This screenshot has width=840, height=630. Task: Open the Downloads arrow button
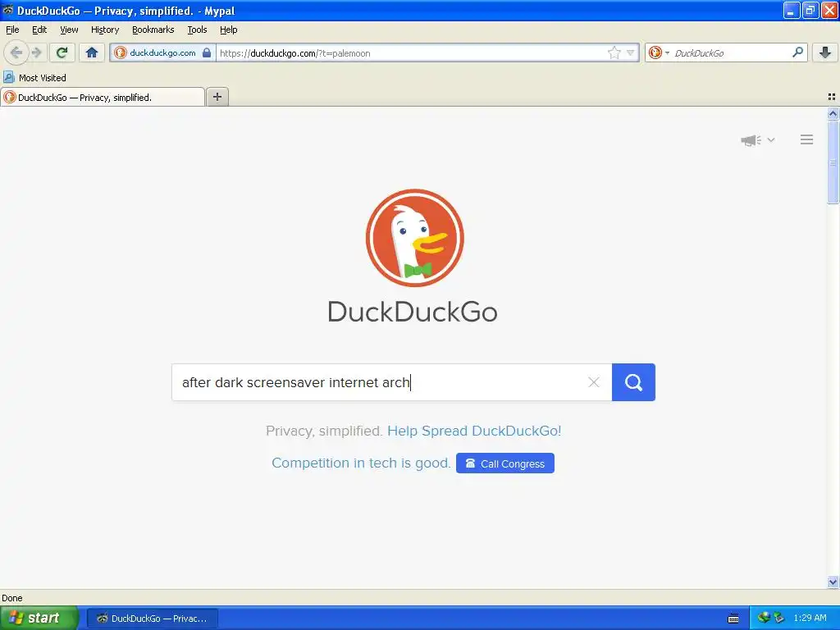(x=825, y=52)
